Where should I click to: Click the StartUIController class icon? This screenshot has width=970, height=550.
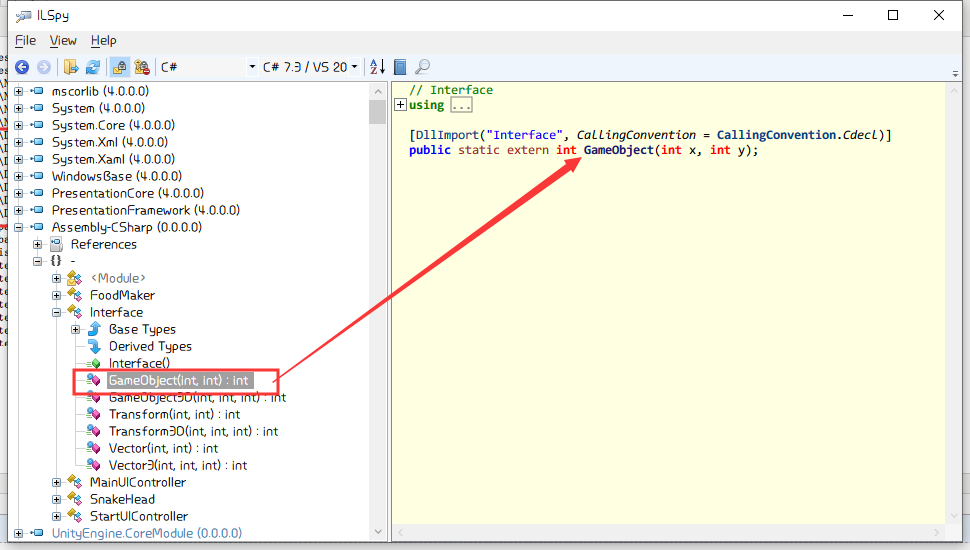(x=75, y=516)
